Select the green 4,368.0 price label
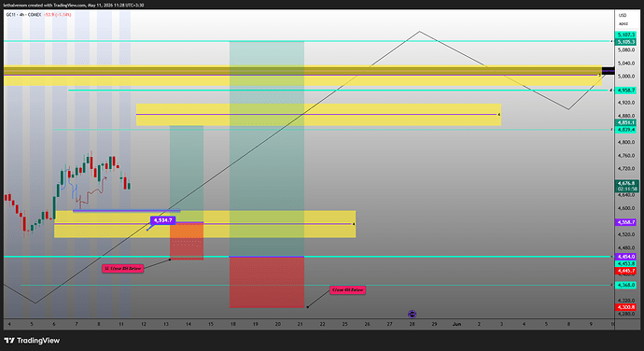This screenshot has height=351, width=644. coord(625,285)
